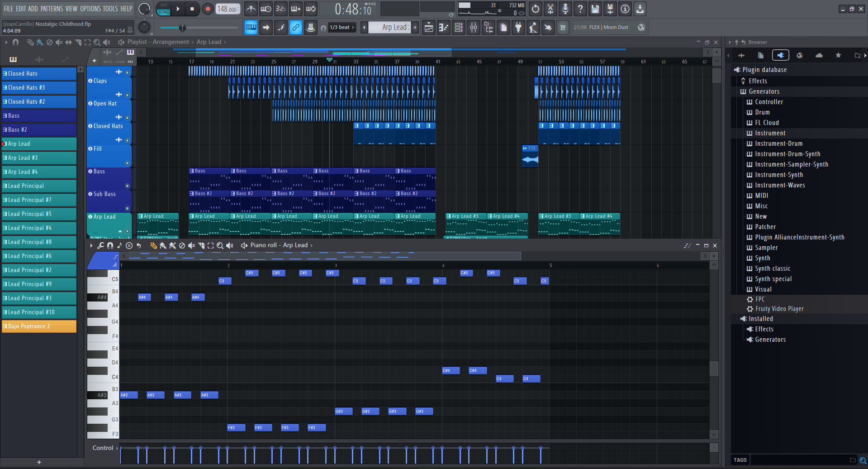Open the PATTERNS menu
868x469 pixels.
(x=52, y=9)
